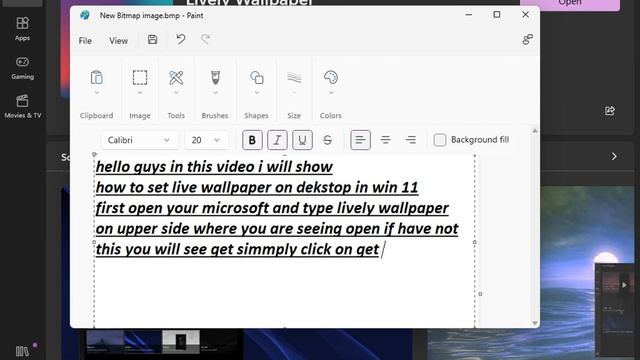640x360 pixels.
Task: Open the File menu in Paint
Action: 85,41
